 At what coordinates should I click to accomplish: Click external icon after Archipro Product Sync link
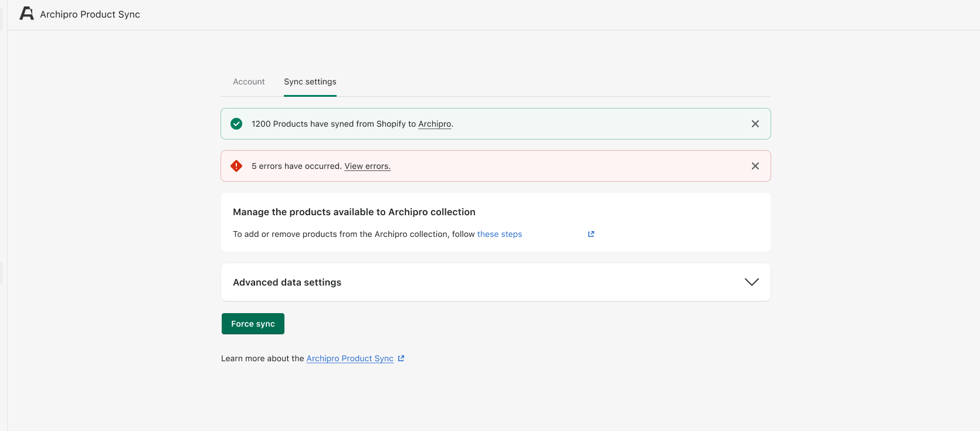coord(401,358)
